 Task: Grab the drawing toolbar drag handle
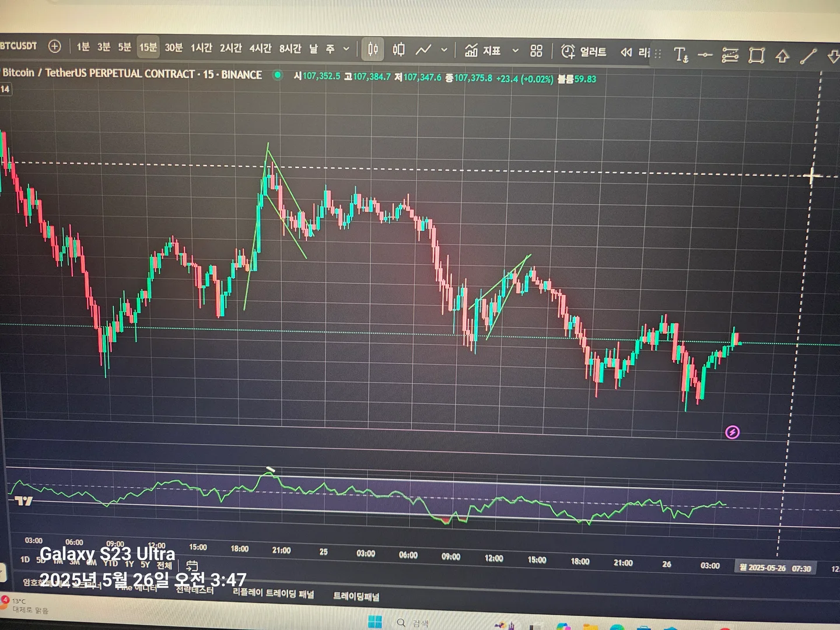658,54
